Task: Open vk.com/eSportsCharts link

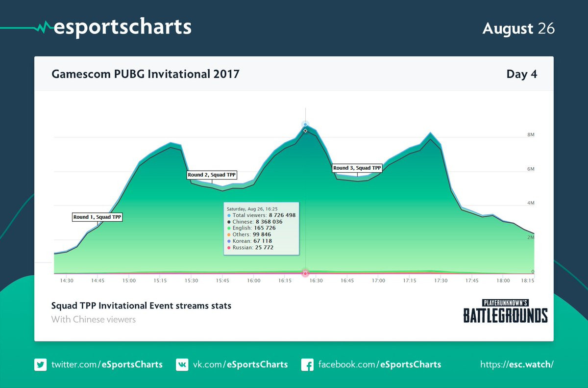Action: pos(240,364)
